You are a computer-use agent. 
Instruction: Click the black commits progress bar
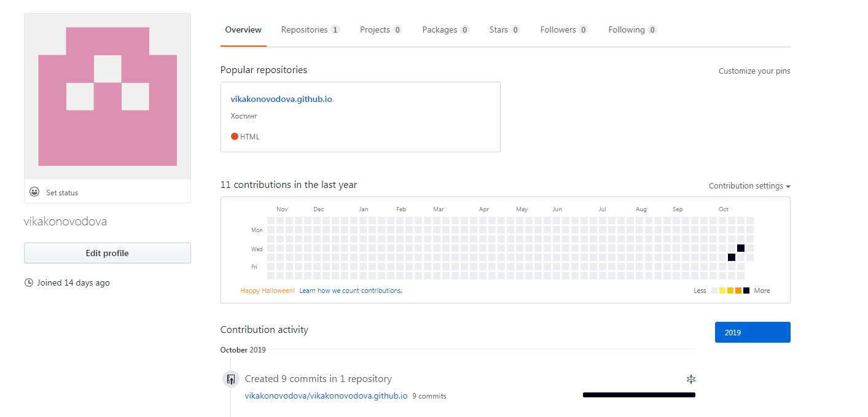(x=639, y=395)
